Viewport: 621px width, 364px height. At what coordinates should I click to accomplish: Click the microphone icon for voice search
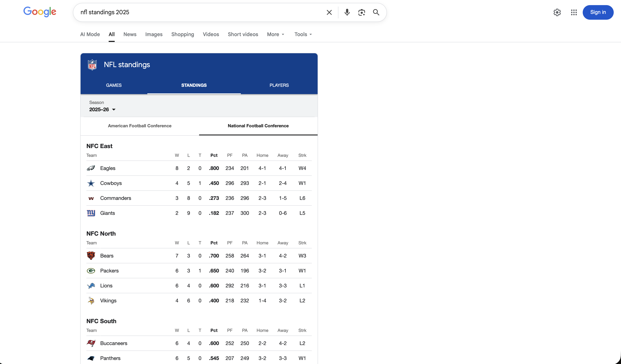click(x=347, y=12)
